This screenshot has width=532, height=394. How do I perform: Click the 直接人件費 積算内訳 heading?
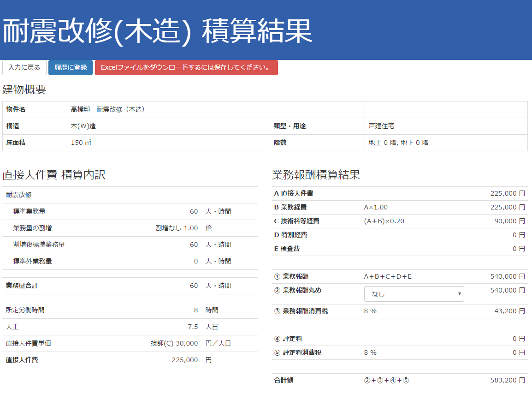(54, 175)
